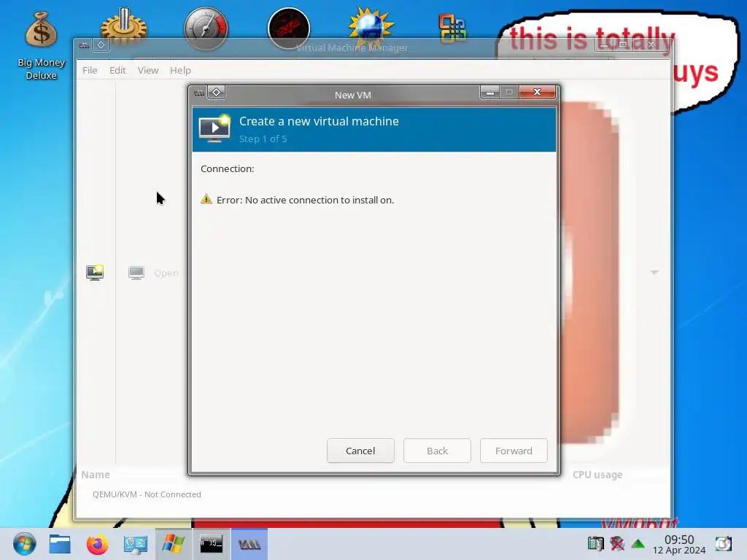Click the Back button

(438, 451)
